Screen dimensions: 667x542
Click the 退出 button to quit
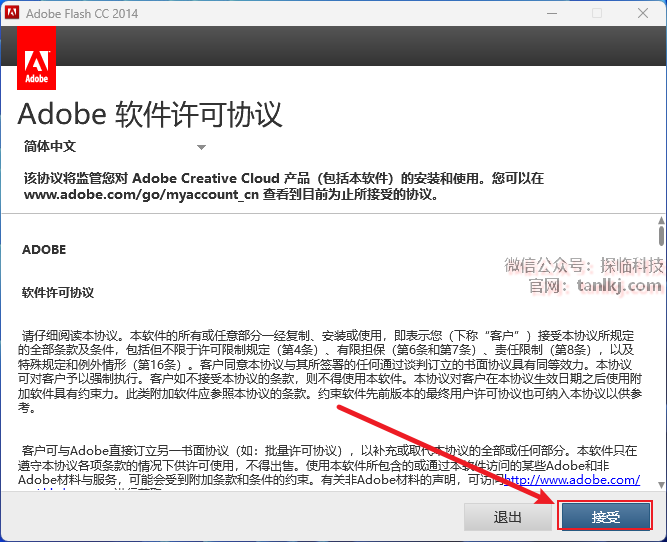click(x=507, y=517)
